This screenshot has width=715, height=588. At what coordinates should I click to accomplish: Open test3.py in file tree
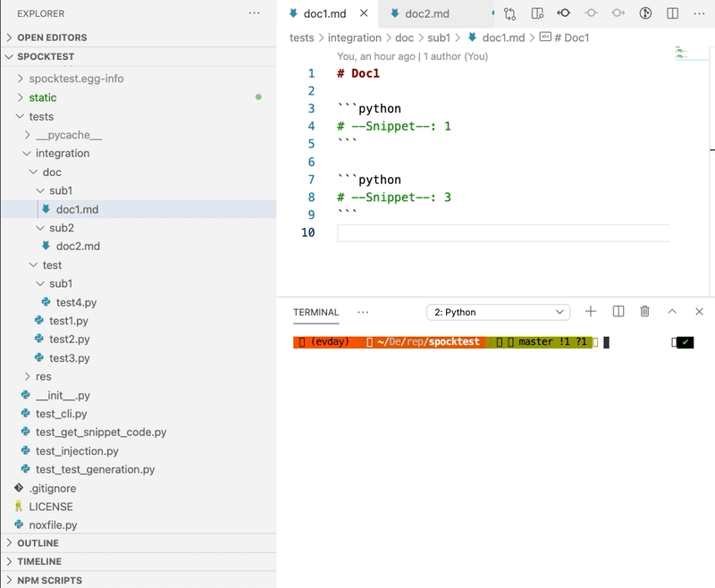tap(139, 357)
